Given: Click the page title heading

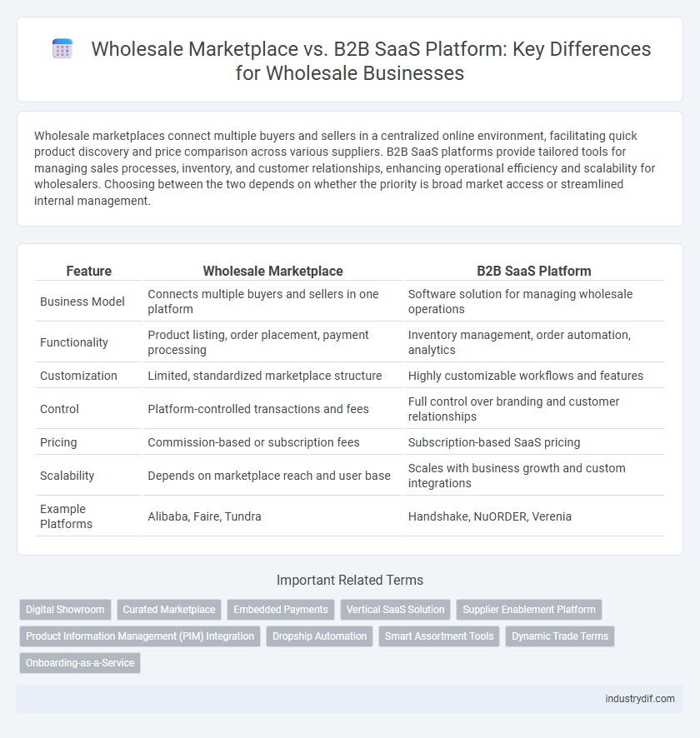Looking at the screenshot, I should (371, 61).
